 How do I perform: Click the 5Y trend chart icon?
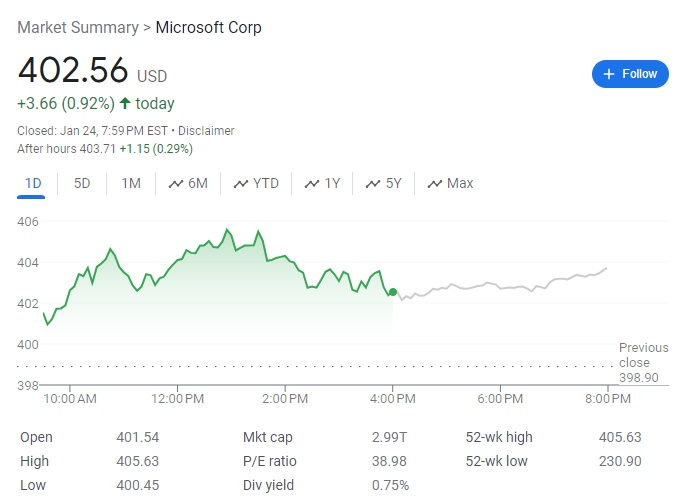tap(373, 184)
